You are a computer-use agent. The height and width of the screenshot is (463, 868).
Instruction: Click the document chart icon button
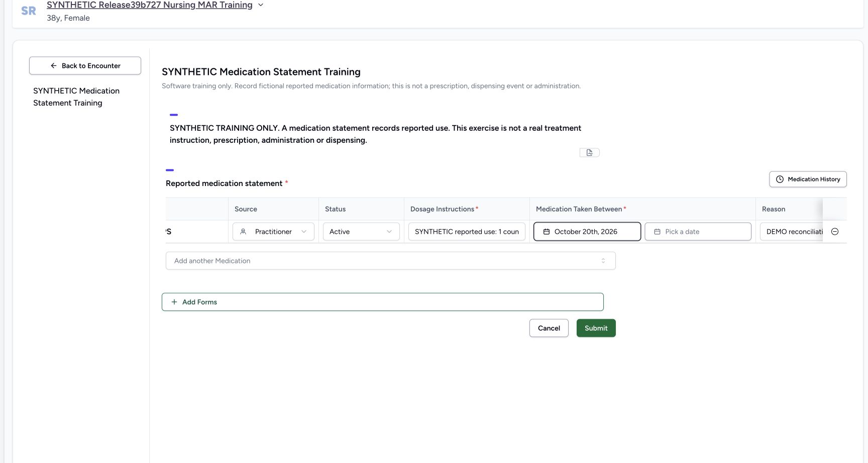point(590,152)
